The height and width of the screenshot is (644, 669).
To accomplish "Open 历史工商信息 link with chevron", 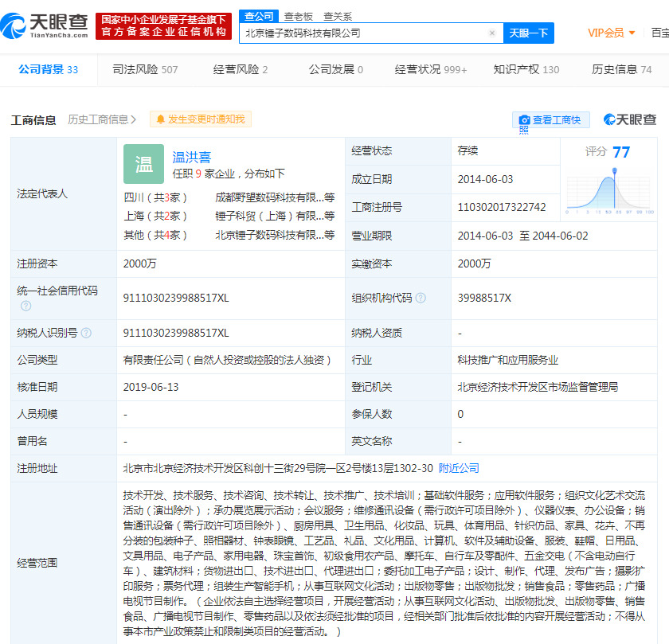I will (x=102, y=120).
